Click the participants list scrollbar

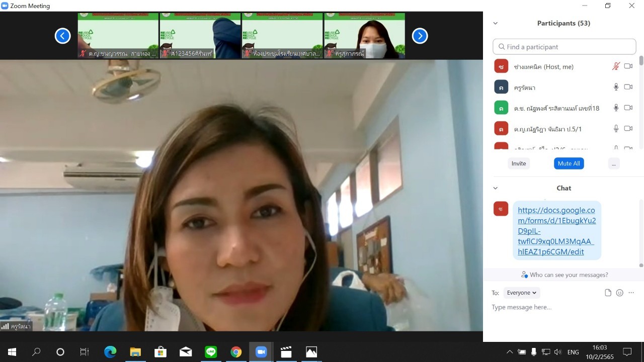[x=641, y=61]
